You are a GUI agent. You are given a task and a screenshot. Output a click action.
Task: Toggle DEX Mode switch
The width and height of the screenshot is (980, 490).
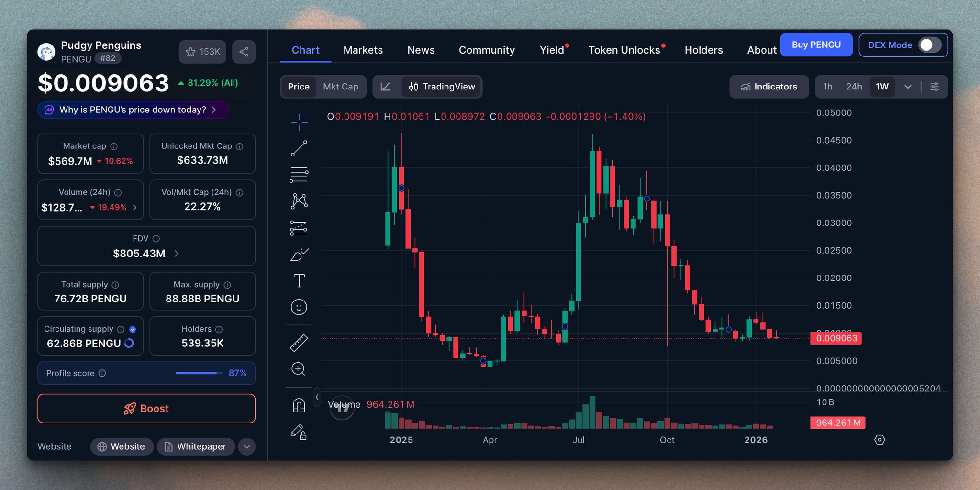click(930, 45)
